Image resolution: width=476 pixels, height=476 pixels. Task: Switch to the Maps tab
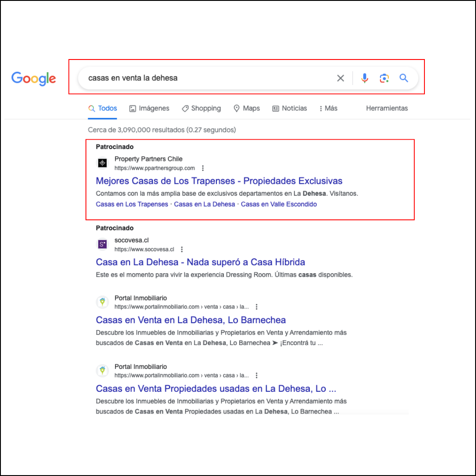tap(246, 108)
